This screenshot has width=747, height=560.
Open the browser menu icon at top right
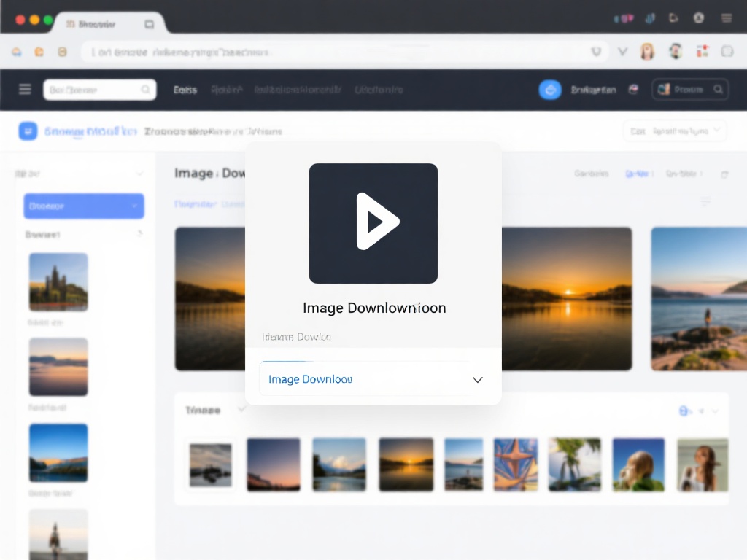click(727, 18)
